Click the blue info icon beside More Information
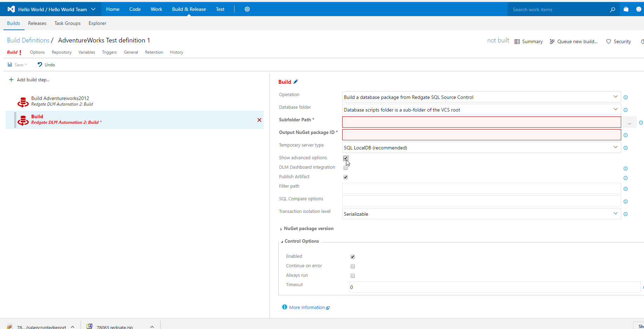 coord(285,307)
